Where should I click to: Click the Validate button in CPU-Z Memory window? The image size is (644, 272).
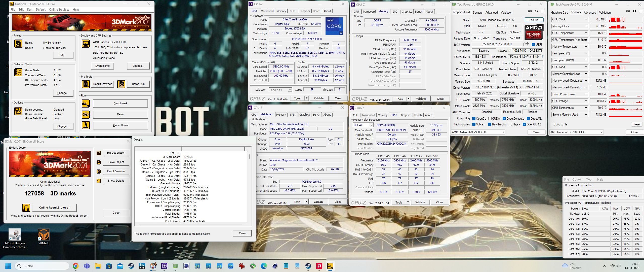click(x=421, y=99)
